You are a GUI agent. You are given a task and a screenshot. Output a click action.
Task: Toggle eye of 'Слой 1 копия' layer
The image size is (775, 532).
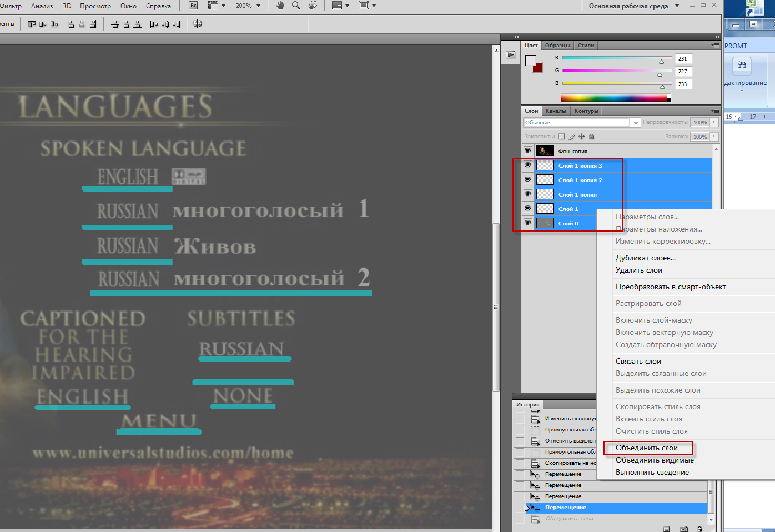527,194
